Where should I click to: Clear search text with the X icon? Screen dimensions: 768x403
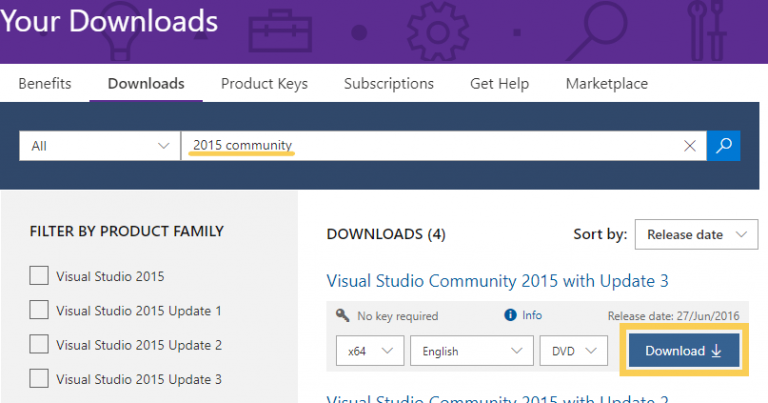690,146
